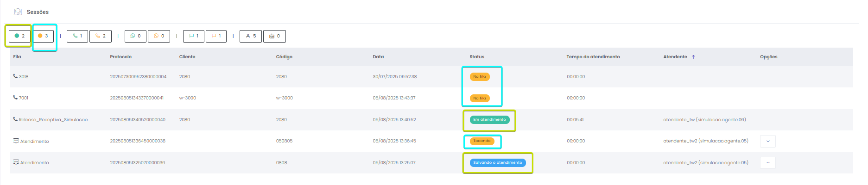This screenshot has width=868, height=185.
Task: Click the Protocolo column header
Action: coord(120,57)
